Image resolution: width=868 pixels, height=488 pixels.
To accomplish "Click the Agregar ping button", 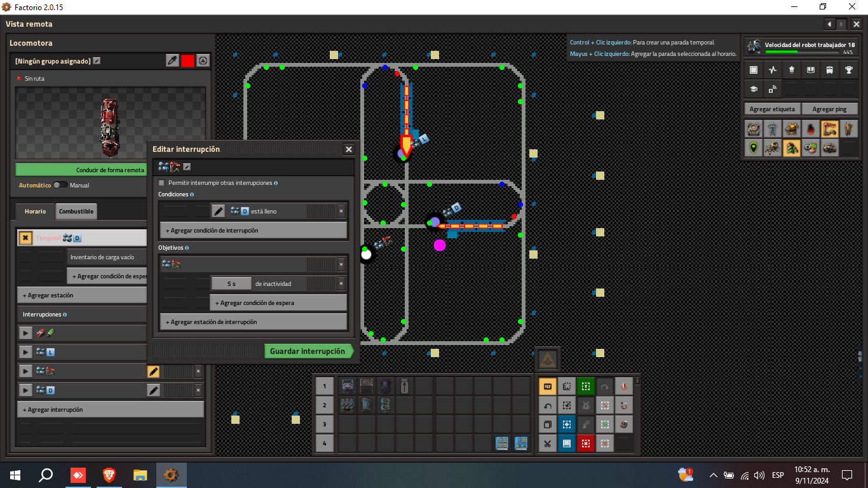I will [829, 109].
